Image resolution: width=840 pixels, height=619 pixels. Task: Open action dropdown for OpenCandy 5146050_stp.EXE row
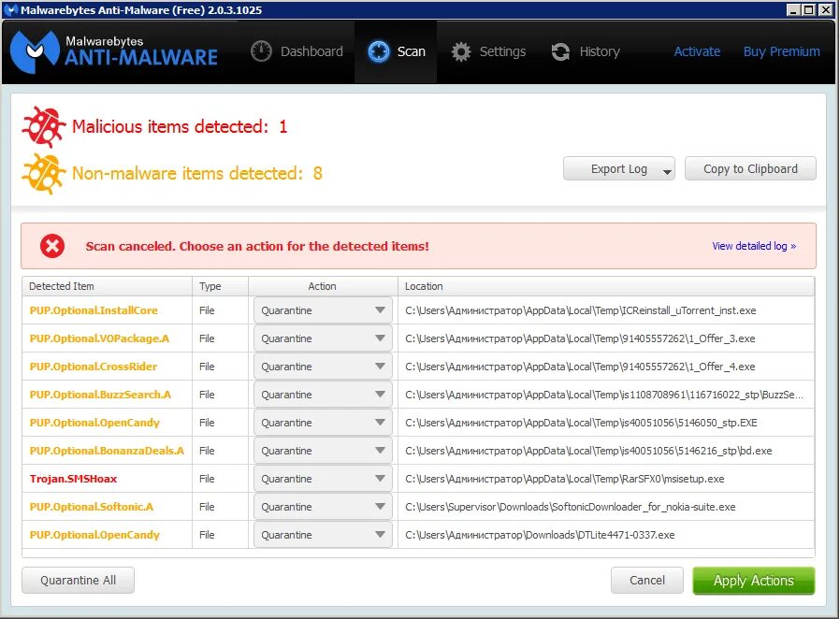323,423
